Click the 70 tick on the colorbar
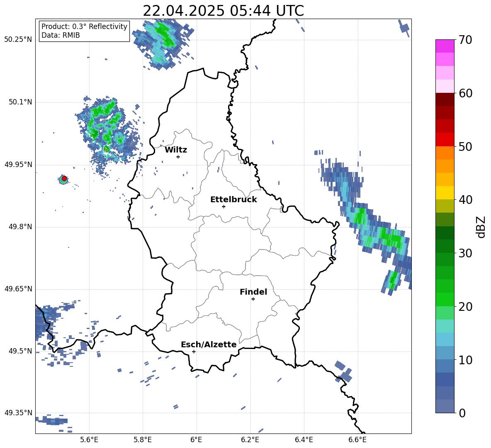 coord(465,40)
